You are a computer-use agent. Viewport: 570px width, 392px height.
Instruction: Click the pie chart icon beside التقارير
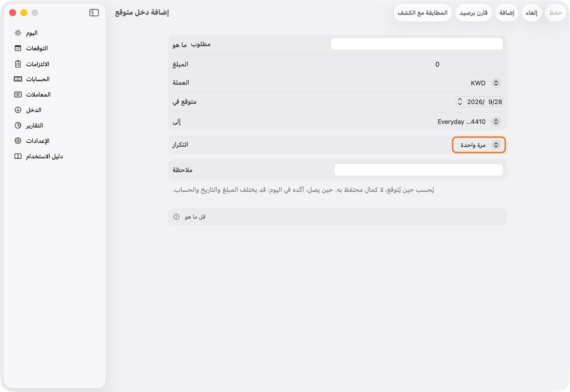point(18,126)
